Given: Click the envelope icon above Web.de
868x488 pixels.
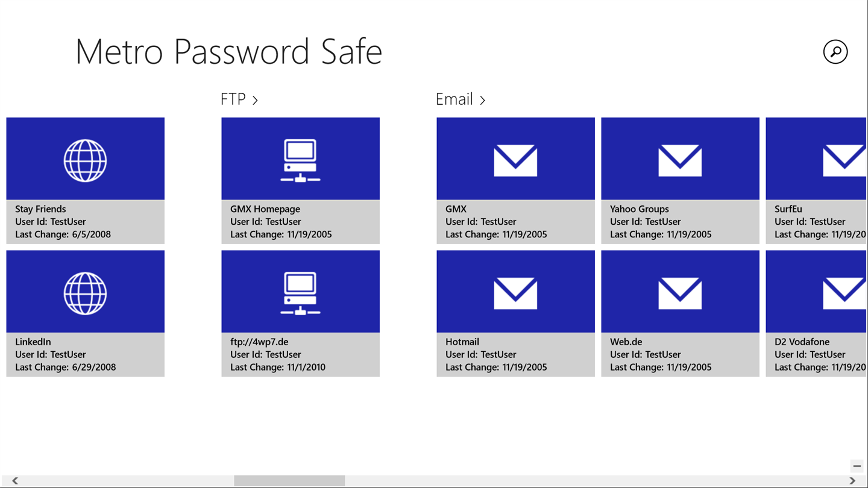Looking at the screenshot, I should point(680,293).
